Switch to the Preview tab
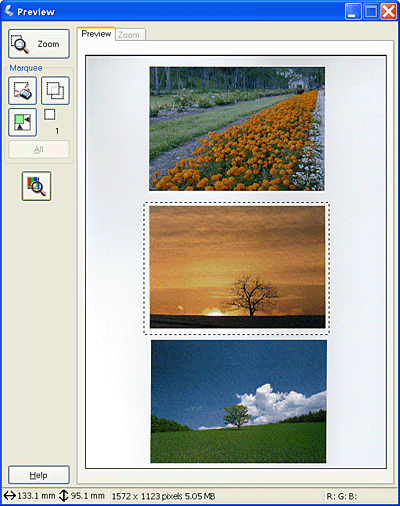The image size is (400, 506). click(96, 34)
